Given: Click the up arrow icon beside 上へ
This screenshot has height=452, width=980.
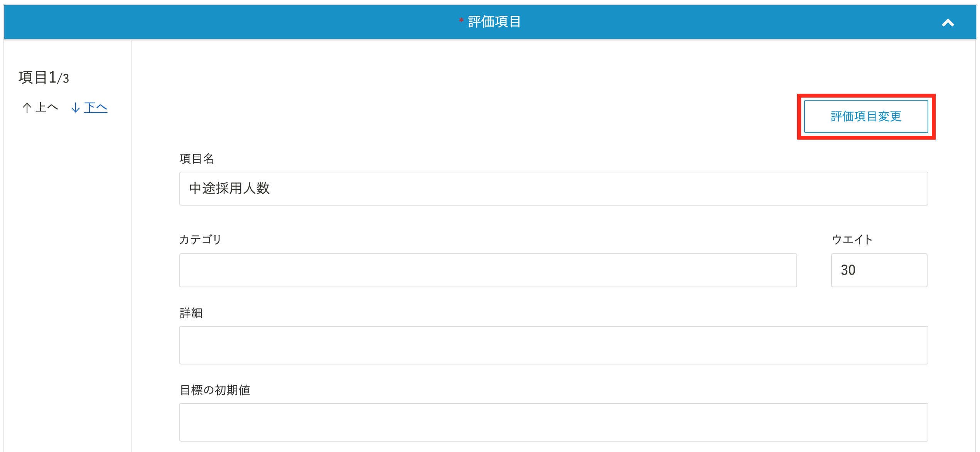Looking at the screenshot, I should coord(27,108).
